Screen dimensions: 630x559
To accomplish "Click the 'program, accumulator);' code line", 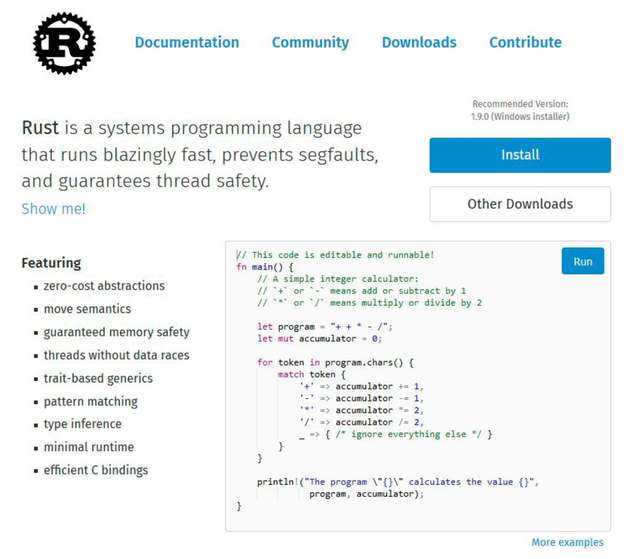I will click(366, 494).
